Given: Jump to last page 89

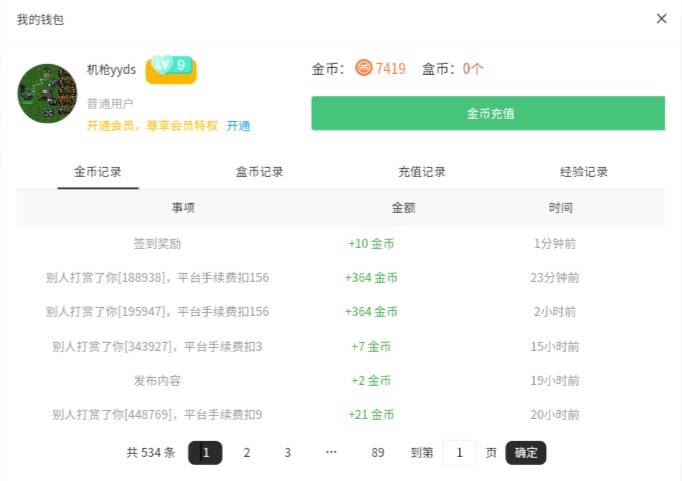Looking at the screenshot, I should click(378, 453).
